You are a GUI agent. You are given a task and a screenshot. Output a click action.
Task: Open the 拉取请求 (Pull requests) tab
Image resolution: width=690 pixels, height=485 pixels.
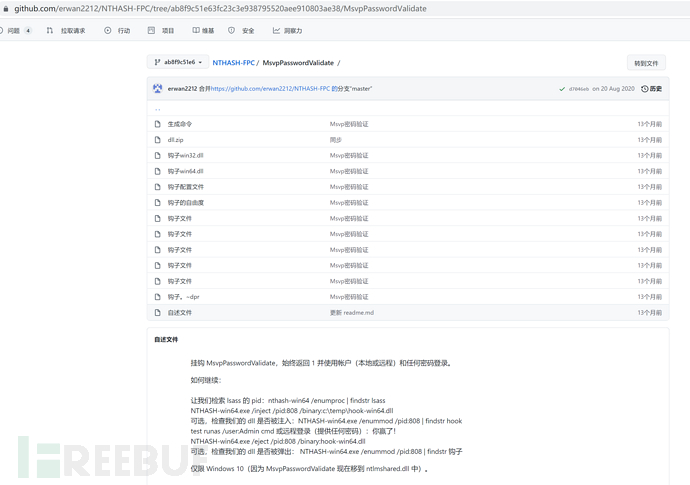(66, 30)
